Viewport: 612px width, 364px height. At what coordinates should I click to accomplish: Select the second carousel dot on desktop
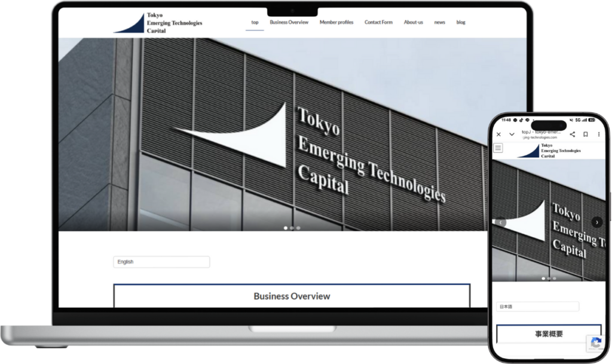(292, 228)
